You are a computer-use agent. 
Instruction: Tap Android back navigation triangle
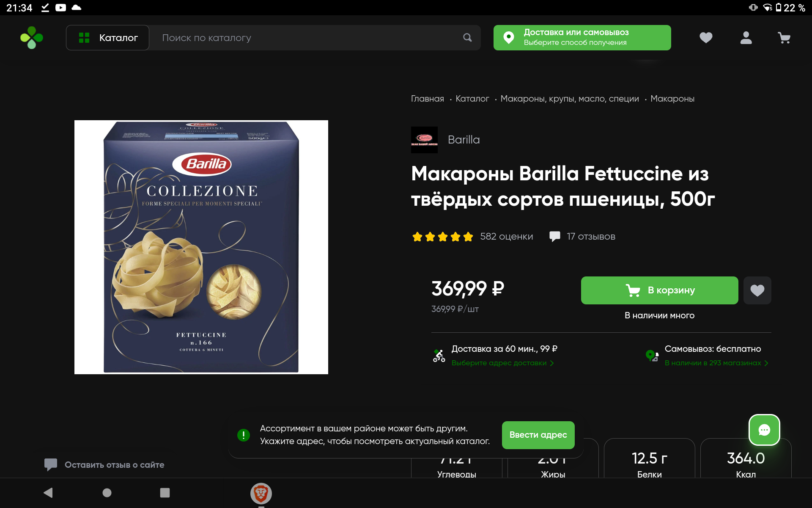48,493
